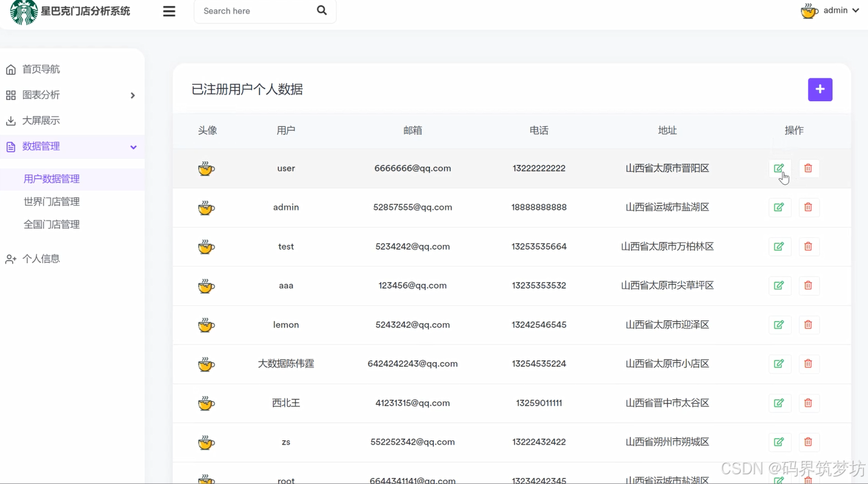The width and height of the screenshot is (868, 484).
Task: Click email 52857555@qq.com
Action: [x=413, y=207]
